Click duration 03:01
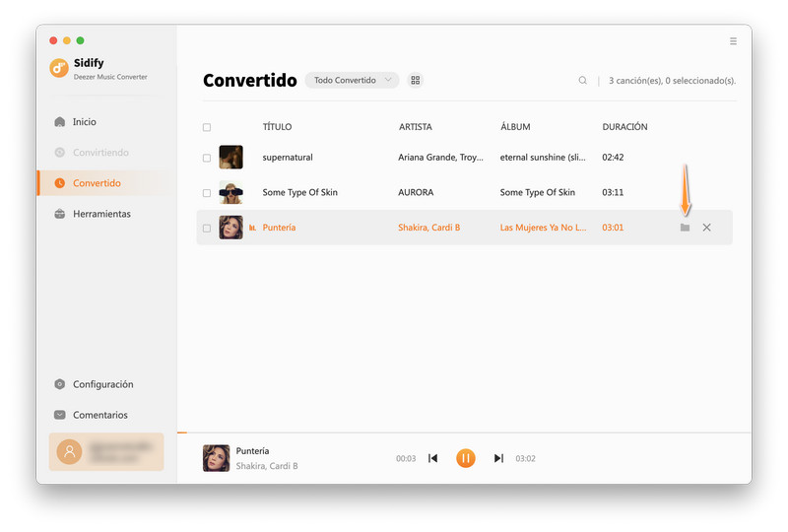The width and height of the screenshot is (788, 532). [613, 228]
